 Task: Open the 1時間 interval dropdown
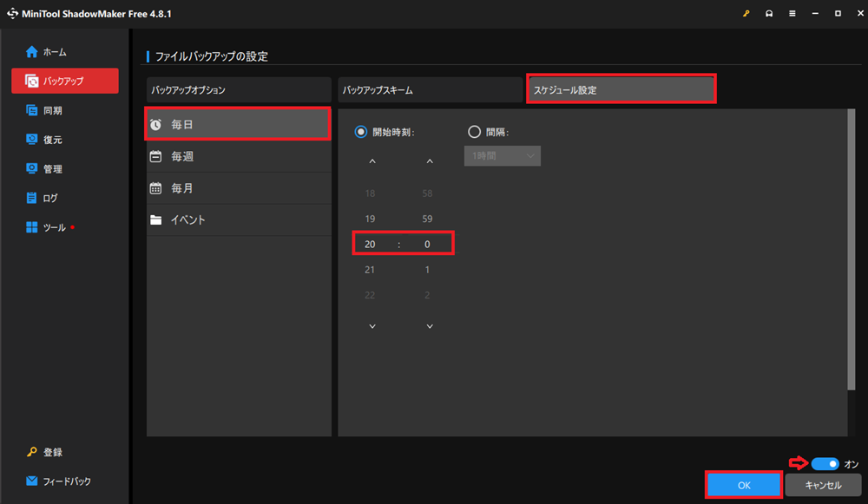tap(502, 156)
